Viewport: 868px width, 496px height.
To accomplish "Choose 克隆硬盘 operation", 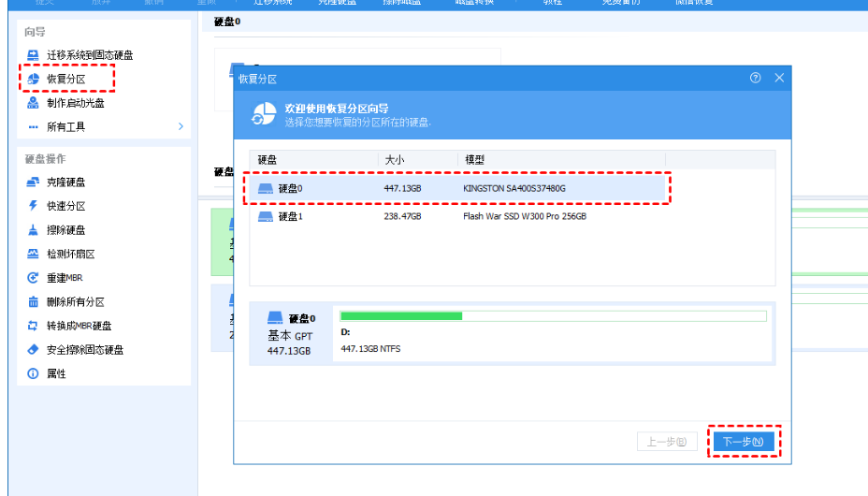I will [65, 182].
